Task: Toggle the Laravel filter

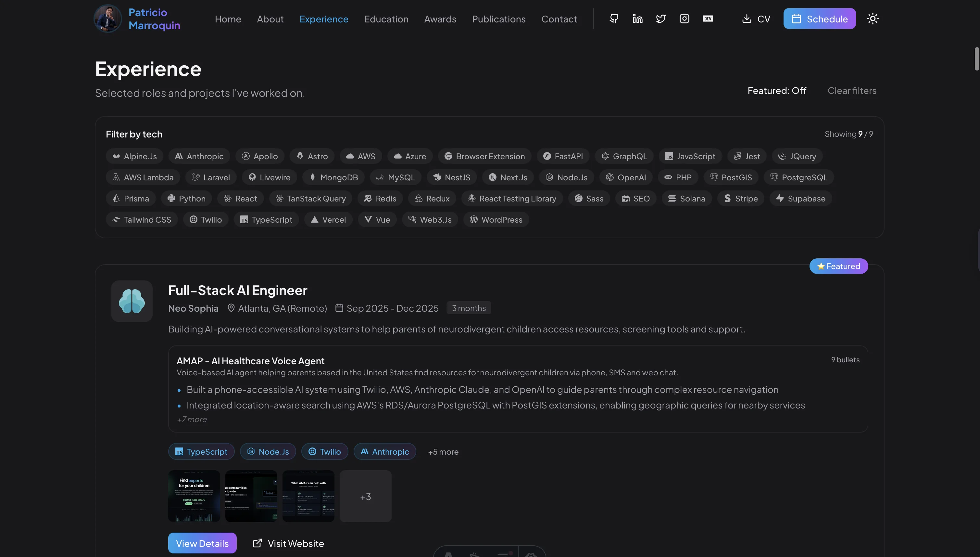Action: click(x=211, y=177)
